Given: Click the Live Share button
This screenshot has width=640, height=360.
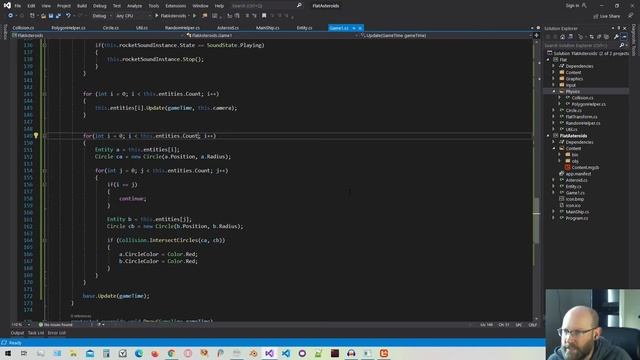Looking at the screenshot, I should [x=607, y=16].
